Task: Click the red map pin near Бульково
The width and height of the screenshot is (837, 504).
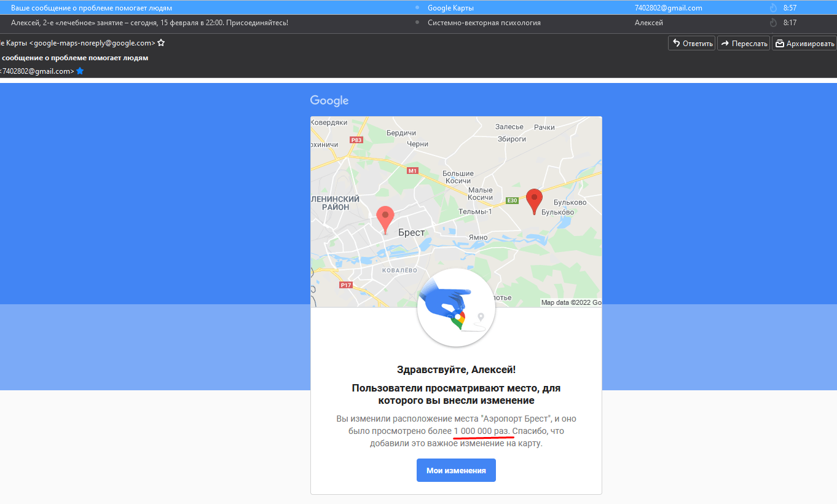Action: coord(534,202)
